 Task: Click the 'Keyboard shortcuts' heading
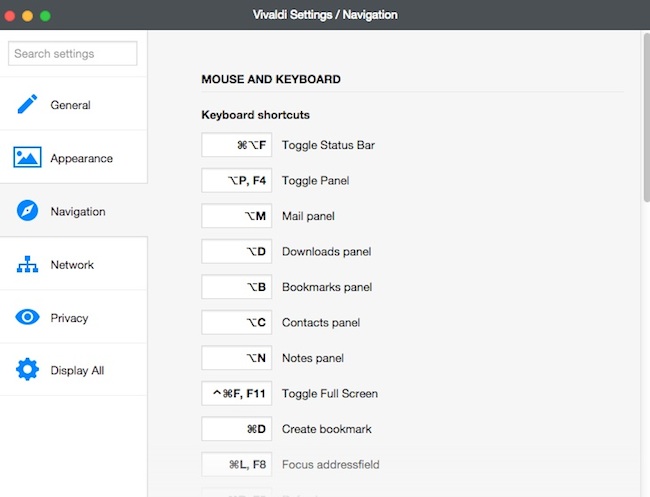click(x=255, y=115)
